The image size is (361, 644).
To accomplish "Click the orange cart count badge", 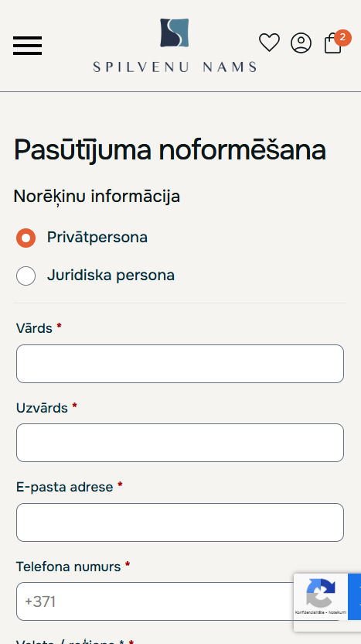I will pyautogui.click(x=342, y=38).
